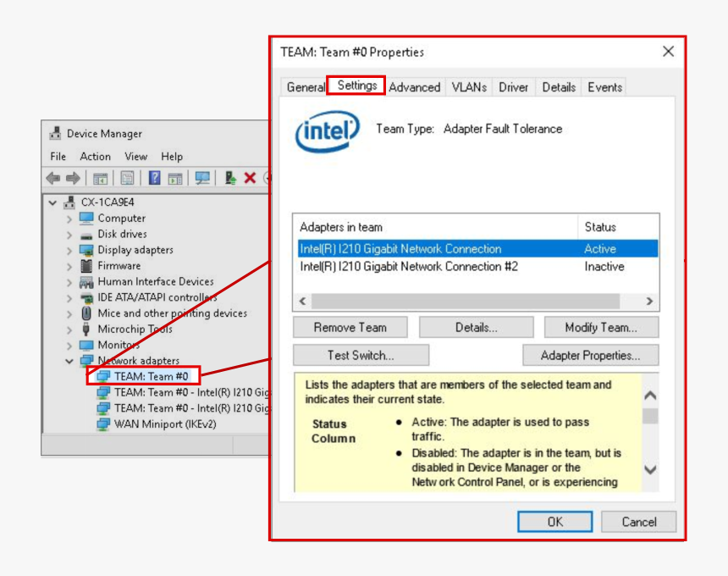Image resolution: width=728 pixels, height=576 pixels.
Task: Click the IDE ATA/ATAPI controllers icon
Action: click(x=86, y=298)
